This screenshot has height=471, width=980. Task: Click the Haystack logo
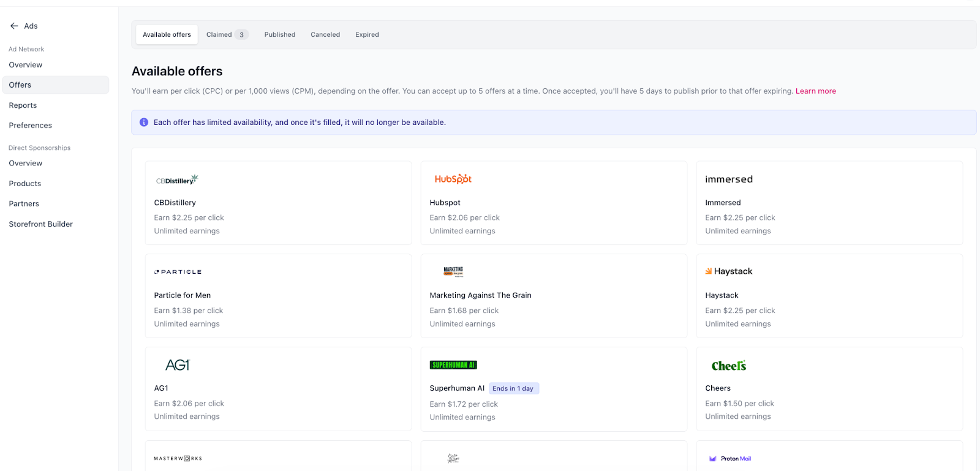point(729,271)
